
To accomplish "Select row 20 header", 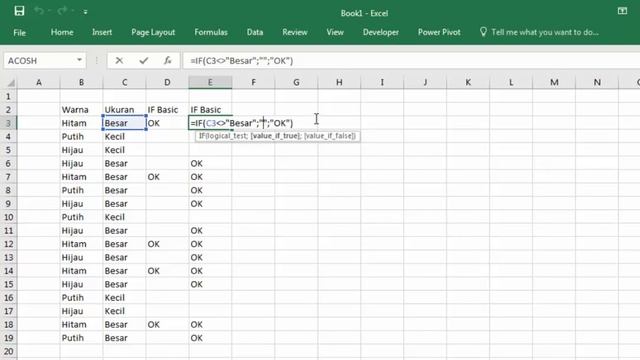I will pyautogui.click(x=9, y=351).
